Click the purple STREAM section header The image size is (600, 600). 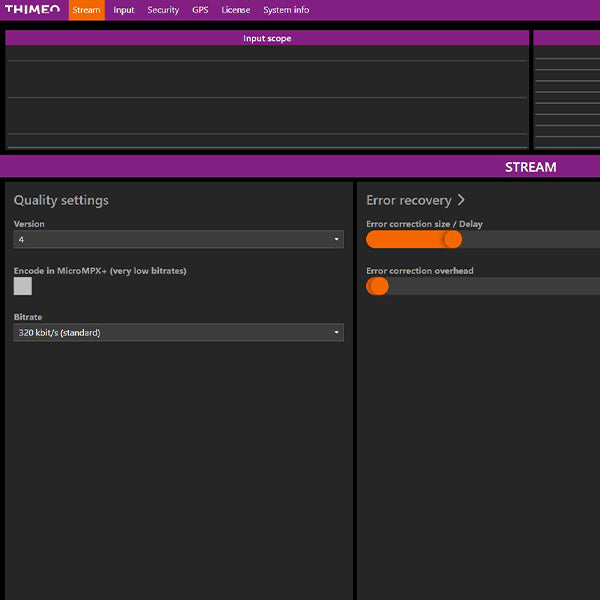[x=300, y=167]
